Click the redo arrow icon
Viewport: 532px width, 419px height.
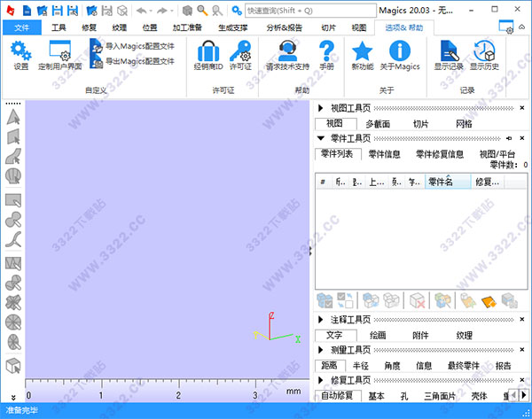coord(162,11)
